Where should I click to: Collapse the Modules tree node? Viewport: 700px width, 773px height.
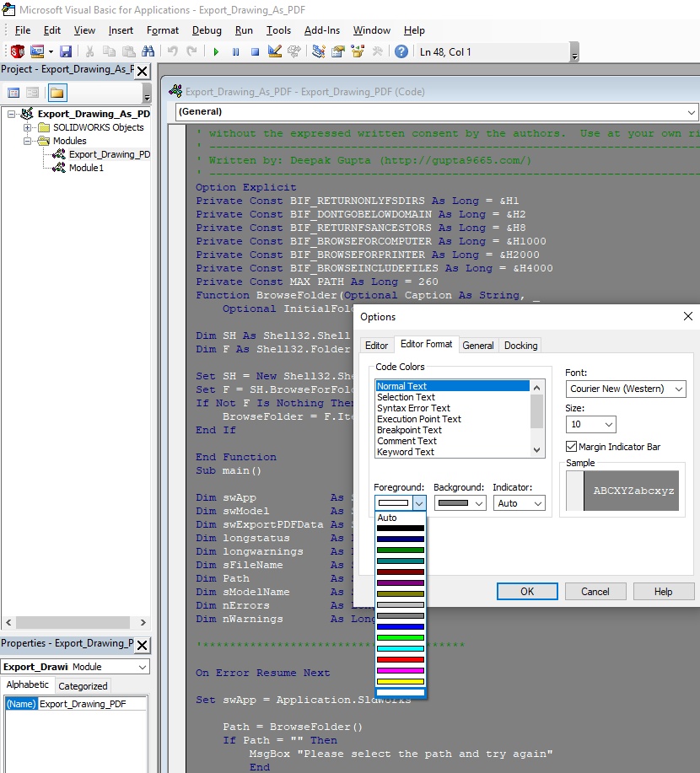pyautogui.click(x=27, y=141)
